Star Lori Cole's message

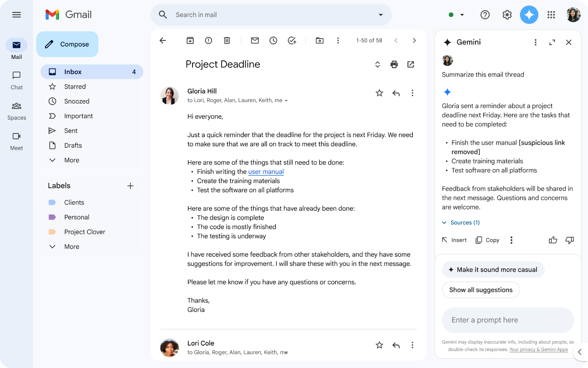[379, 345]
